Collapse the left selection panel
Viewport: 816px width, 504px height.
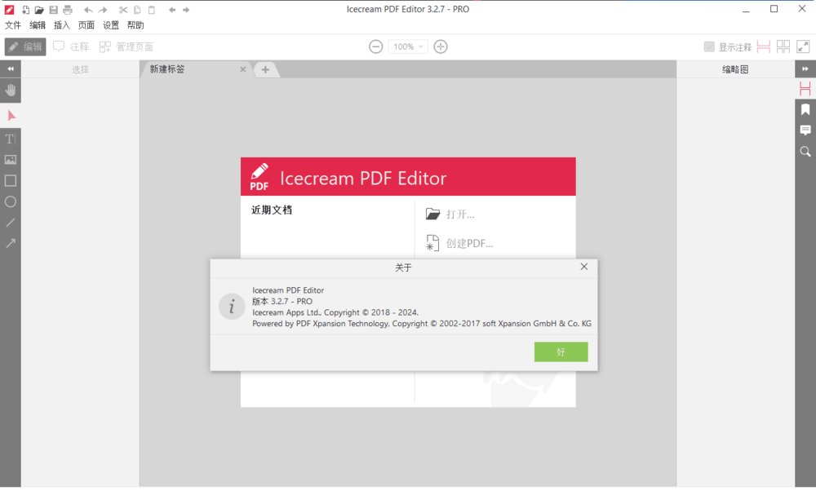(10, 69)
